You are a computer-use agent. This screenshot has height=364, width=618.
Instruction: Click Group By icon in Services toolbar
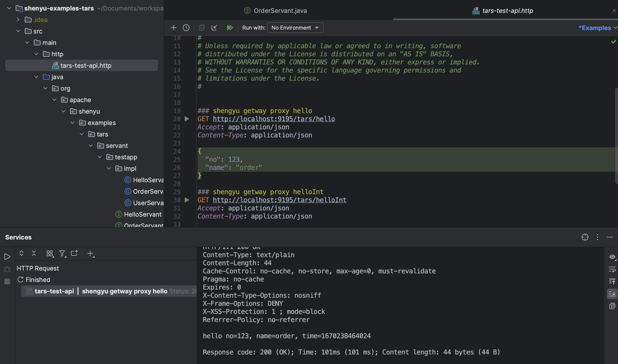point(50,253)
